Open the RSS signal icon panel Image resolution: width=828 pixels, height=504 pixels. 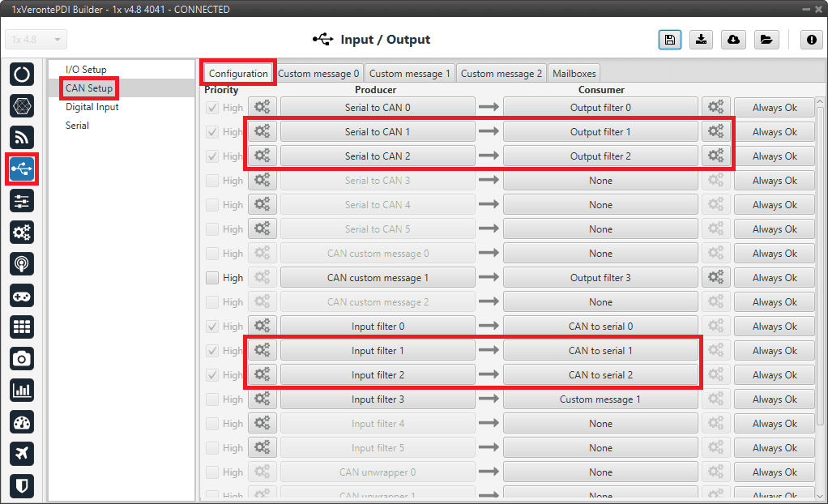click(x=22, y=137)
